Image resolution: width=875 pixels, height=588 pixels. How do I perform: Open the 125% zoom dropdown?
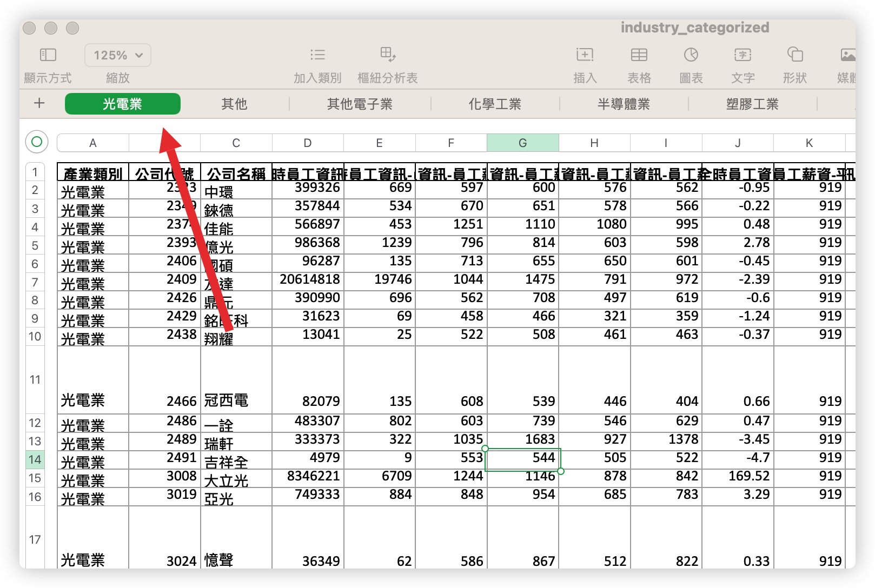tap(118, 55)
